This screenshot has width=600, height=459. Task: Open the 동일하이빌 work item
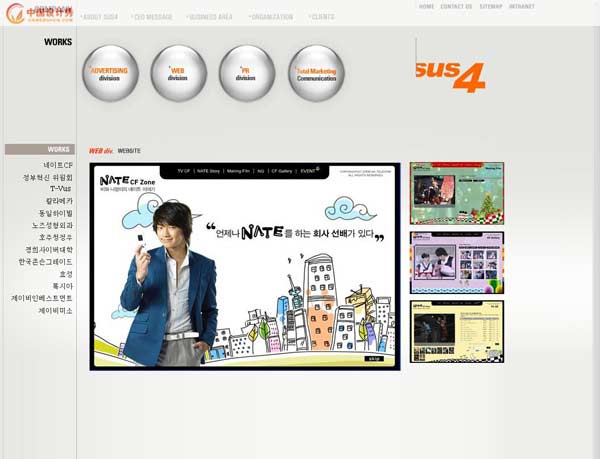tap(55, 213)
